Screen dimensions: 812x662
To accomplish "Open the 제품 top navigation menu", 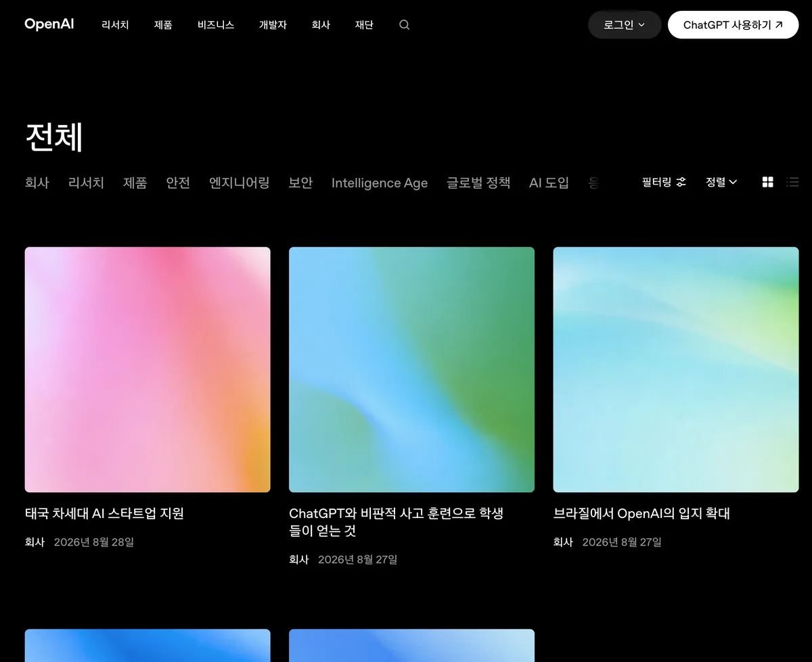I will [x=163, y=25].
